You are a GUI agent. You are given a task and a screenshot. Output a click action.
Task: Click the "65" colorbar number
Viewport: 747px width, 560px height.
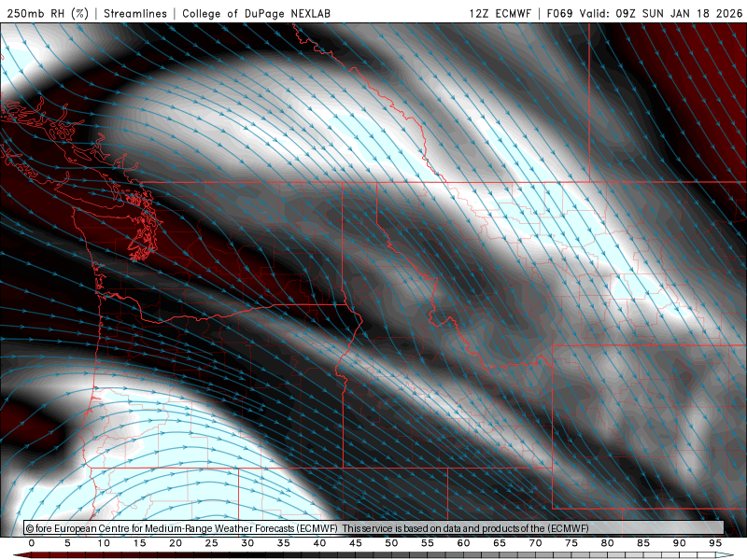(x=500, y=543)
